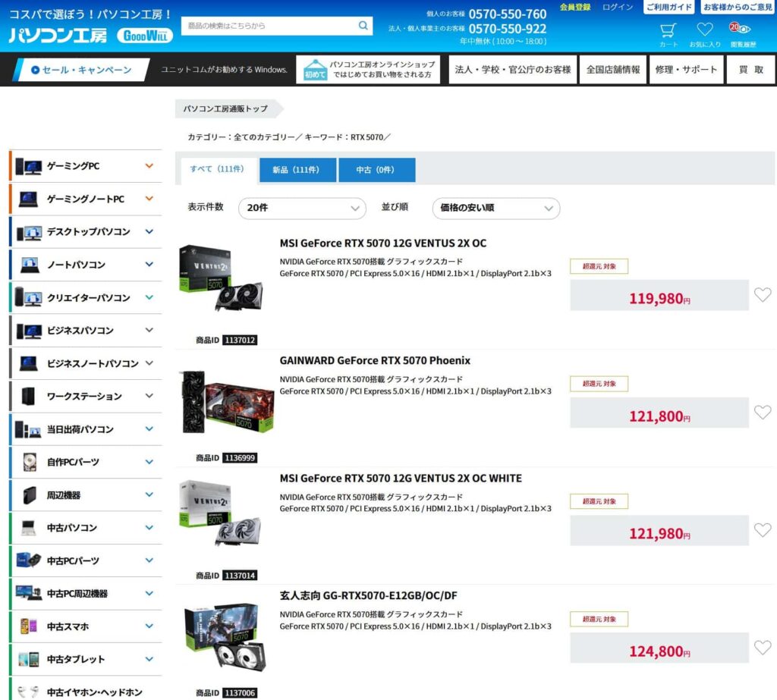The image size is (777, 700).
Task: Expand the 中古タブレット chevron
Action: (149, 659)
